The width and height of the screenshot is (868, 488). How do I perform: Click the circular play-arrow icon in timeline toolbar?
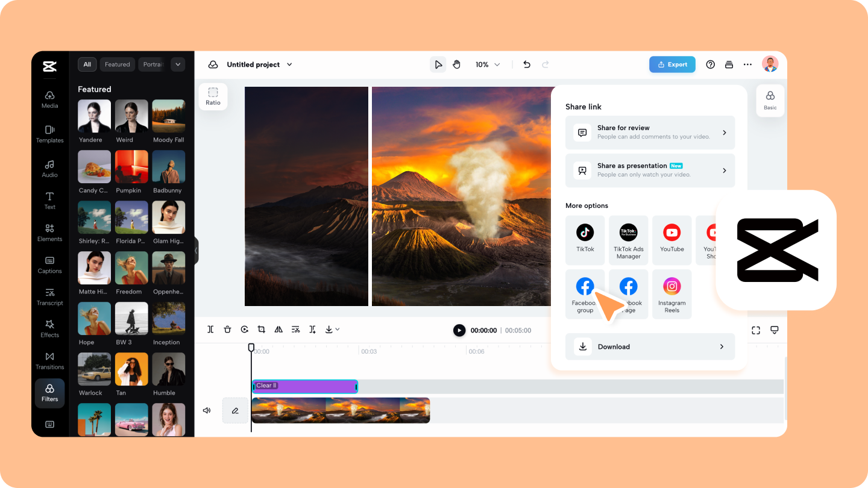pyautogui.click(x=244, y=330)
